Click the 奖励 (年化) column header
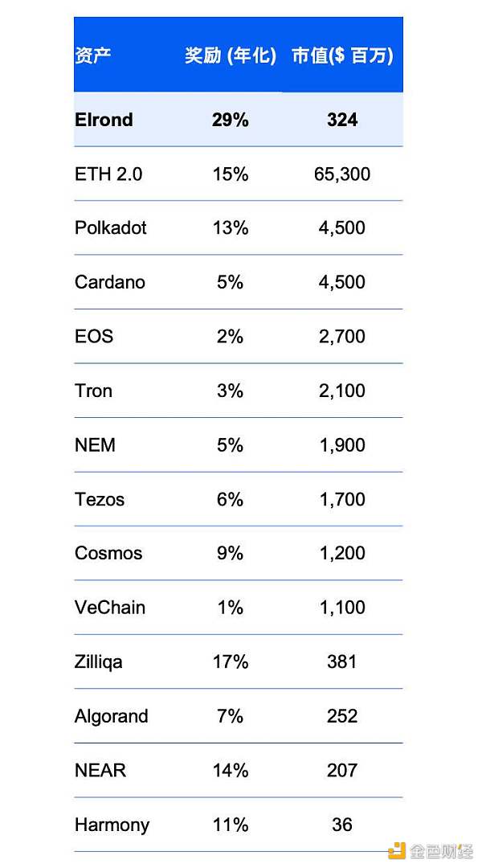Image resolution: width=482 pixels, height=868 pixels. tap(231, 56)
